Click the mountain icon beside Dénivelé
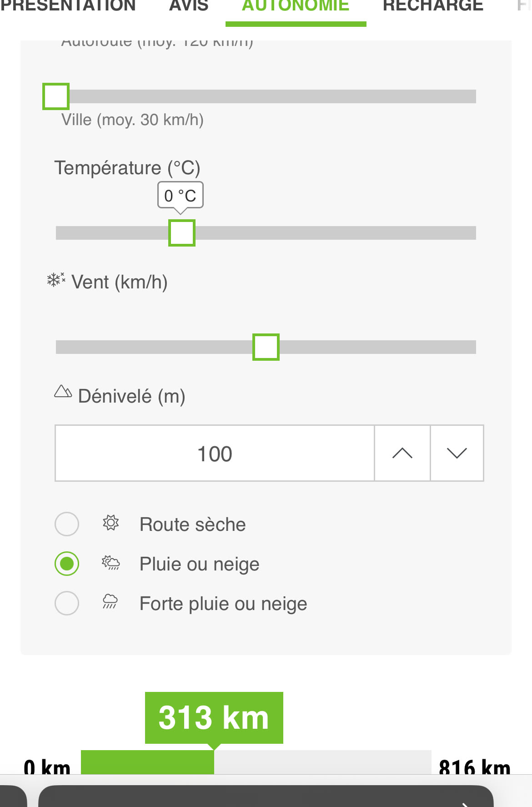Viewport: 532px width, 807px height. coord(63,391)
